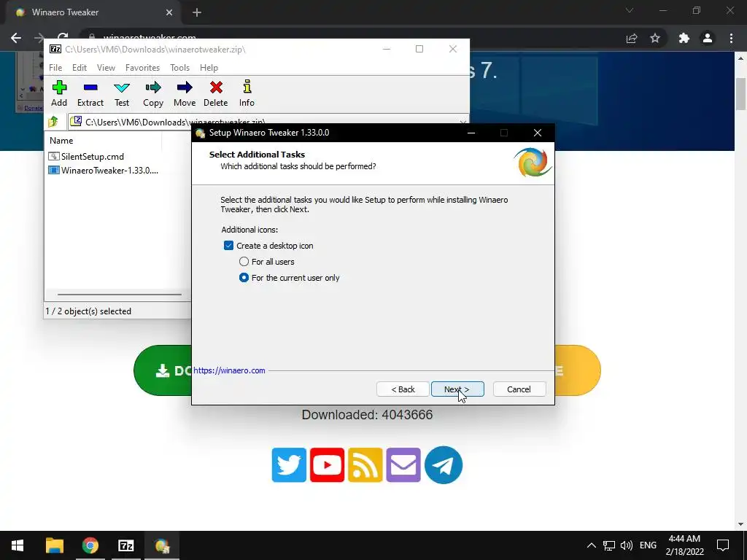The height and width of the screenshot is (560, 747).
Task: Open File Explorer from the taskbar
Action: point(54,545)
